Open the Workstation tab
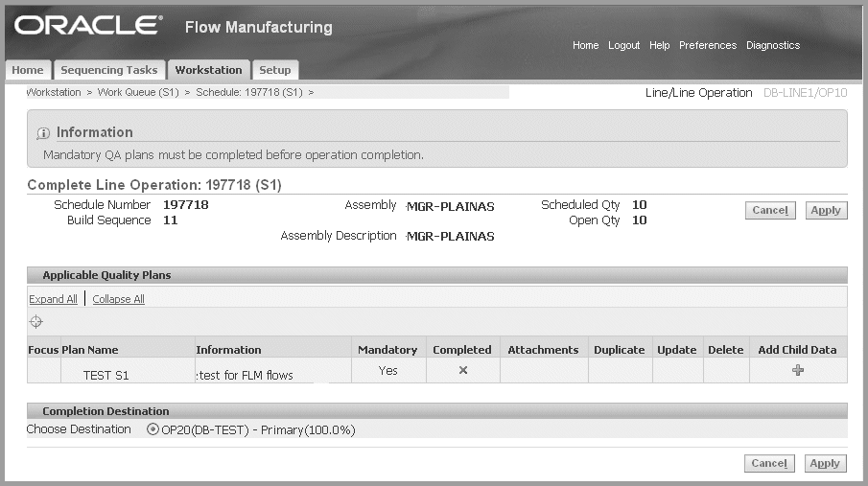868x486 pixels. 209,70
